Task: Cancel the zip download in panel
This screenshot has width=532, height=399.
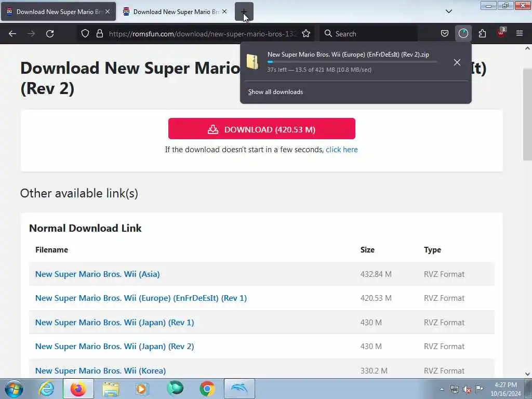Action: pos(457,62)
